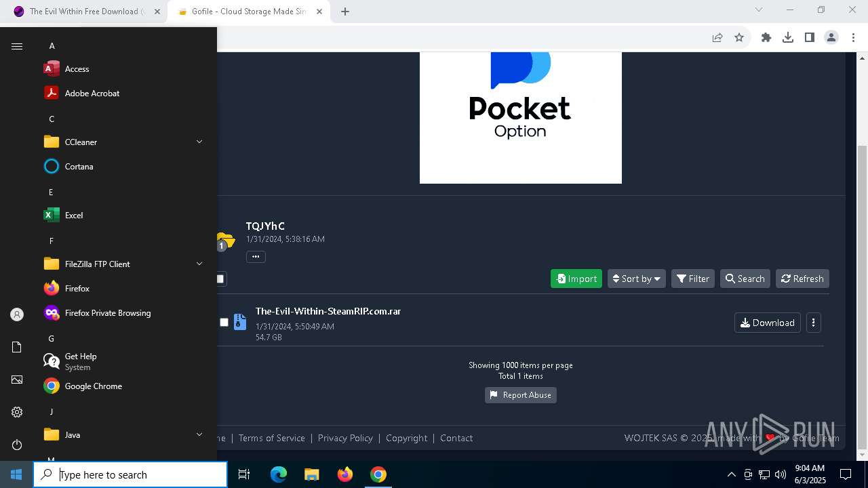
Task: Open the Contact footer link
Action: tap(456, 438)
